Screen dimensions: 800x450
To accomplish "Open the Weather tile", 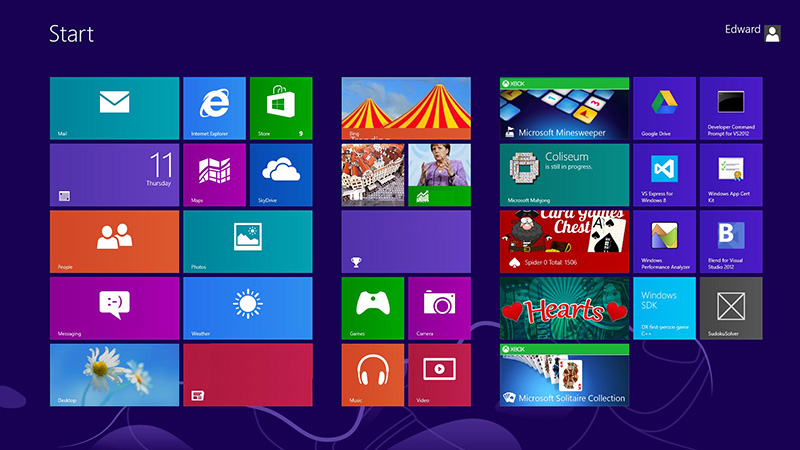I will [247, 308].
